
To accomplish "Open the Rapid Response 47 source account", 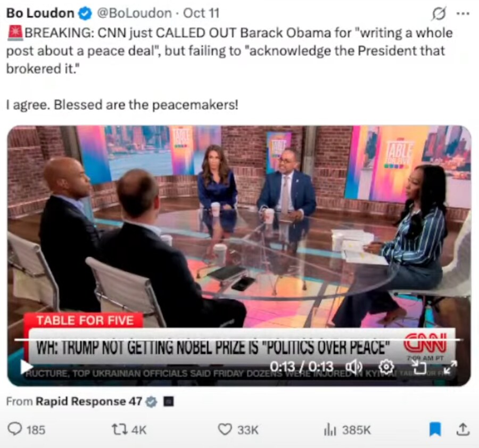I will 89,401.
